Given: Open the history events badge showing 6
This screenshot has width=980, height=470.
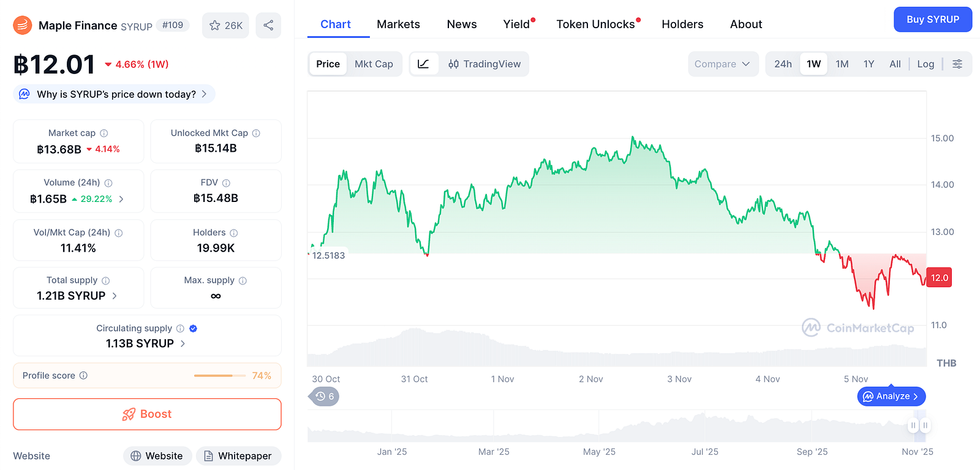Looking at the screenshot, I should tap(324, 397).
